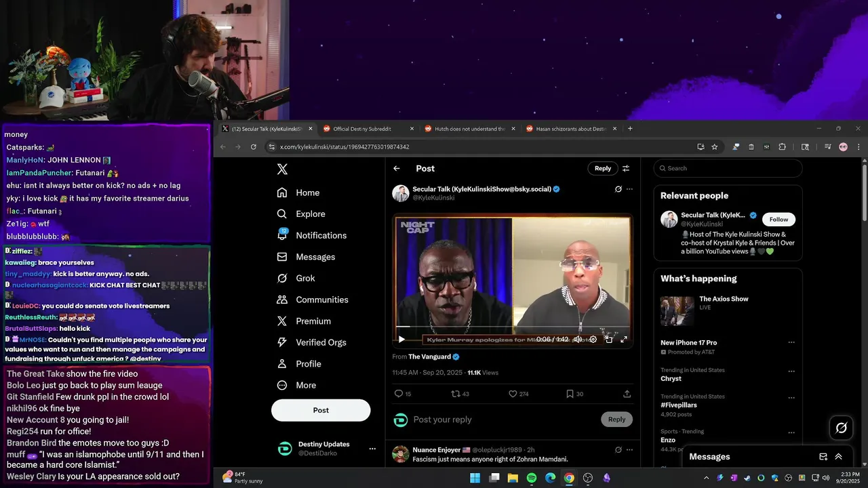Open File Explorer from the taskbar
868x488 pixels.
click(513, 478)
